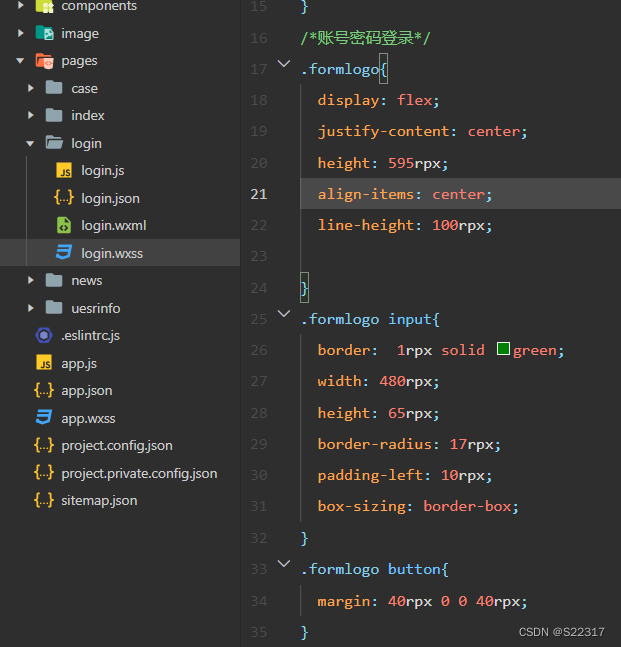Open .eslintrc.js file
621x647 pixels.
(90, 335)
